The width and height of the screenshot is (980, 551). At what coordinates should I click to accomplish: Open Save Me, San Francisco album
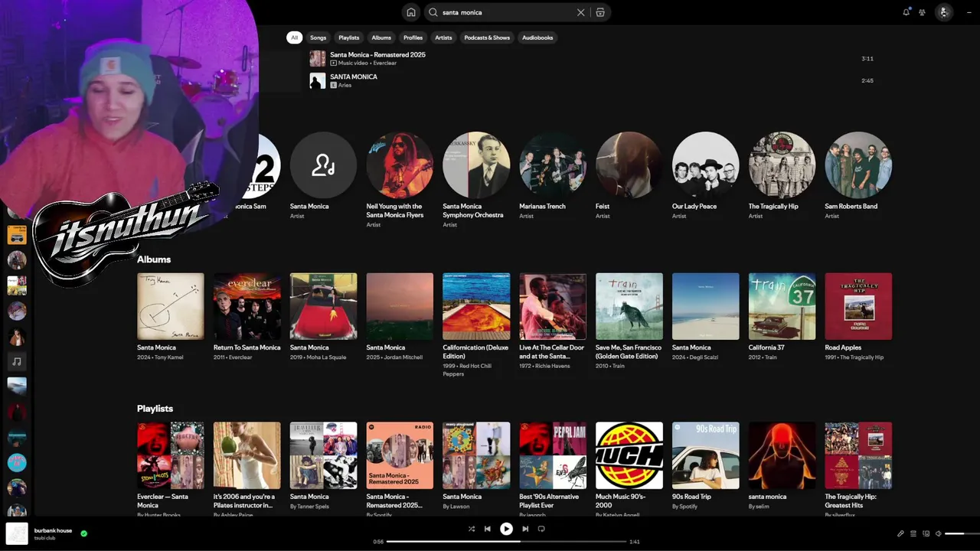click(629, 306)
